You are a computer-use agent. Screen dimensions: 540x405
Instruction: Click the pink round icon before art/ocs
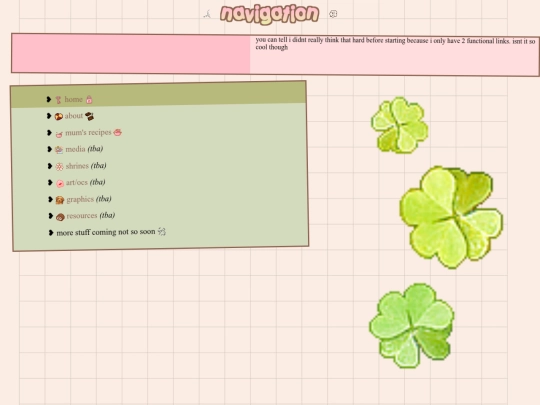click(x=60, y=183)
